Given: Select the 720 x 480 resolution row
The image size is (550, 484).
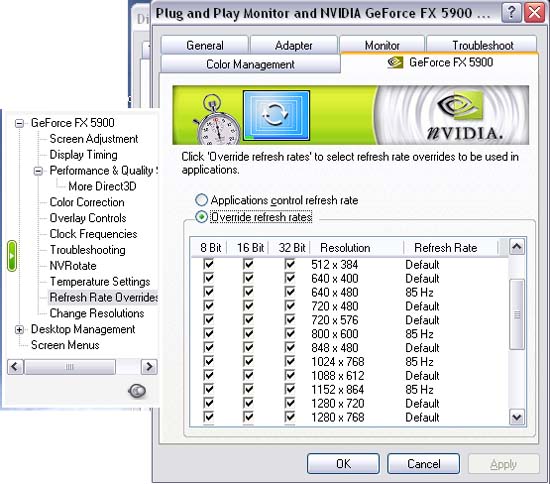Looking at the screenshot, I should (335, 306).
